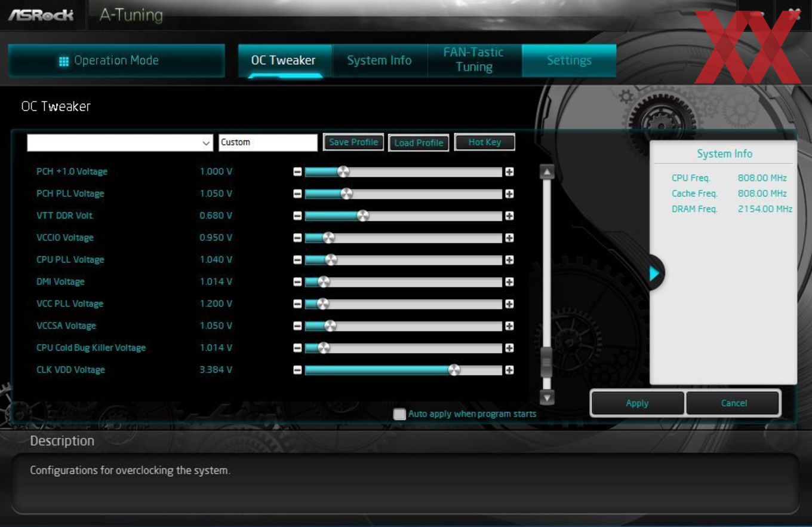Open the Operation Mode menu
The width and height of the screenshot is (812, 527).
tap(116, 60)
